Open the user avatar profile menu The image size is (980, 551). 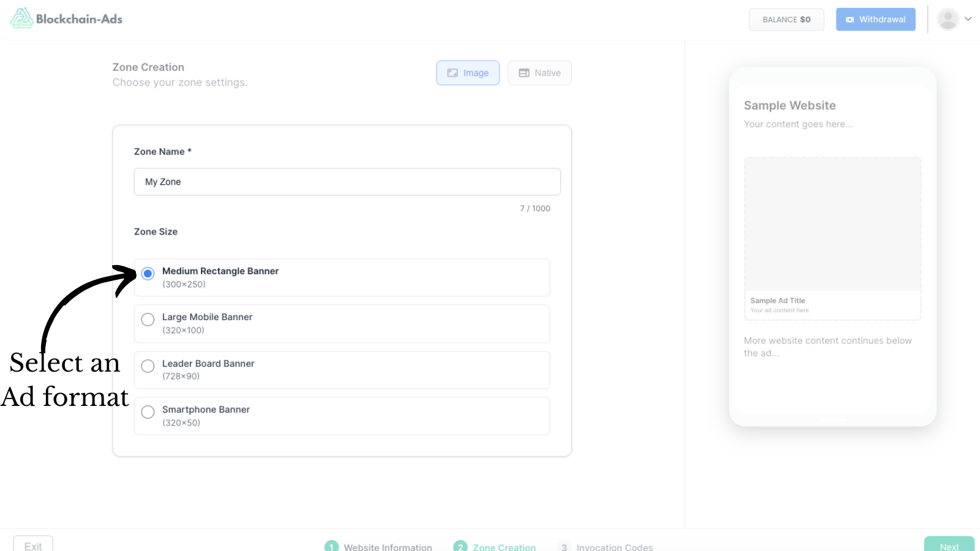tap(948, 19)
